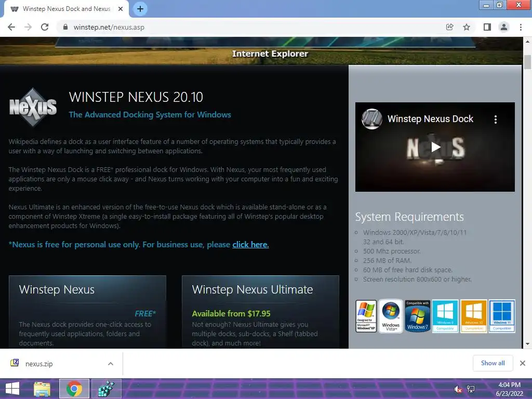The width and height of the screenshot is (532, 399).
Task: Click the Winstep Nexus card heading
Action: (57, 289)
